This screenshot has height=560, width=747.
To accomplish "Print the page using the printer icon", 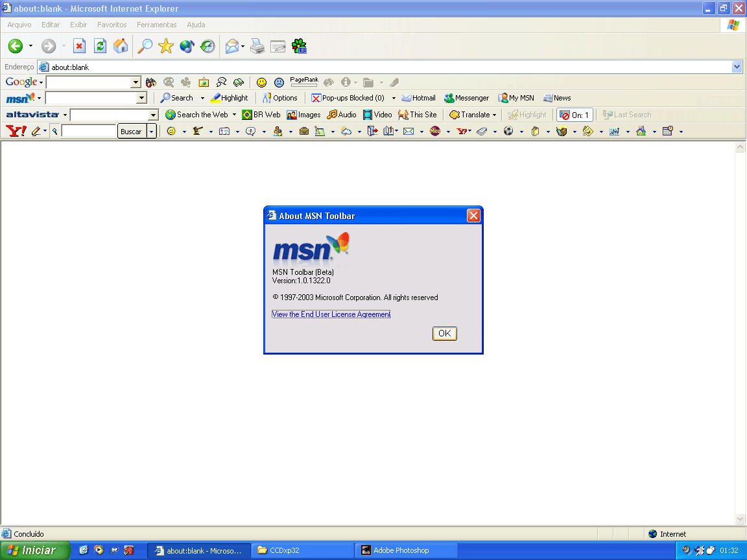I will coord(257,46).
